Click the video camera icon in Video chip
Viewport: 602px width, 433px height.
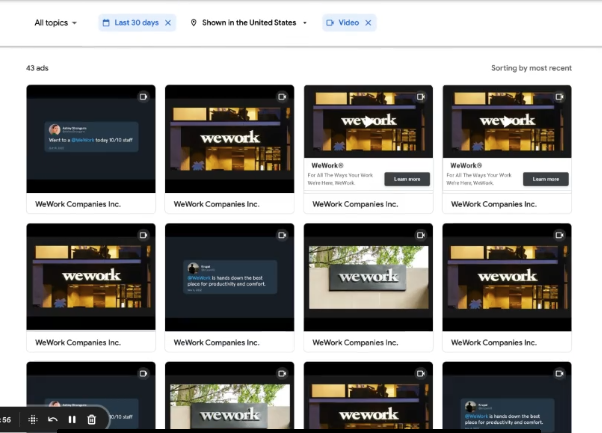331,22
